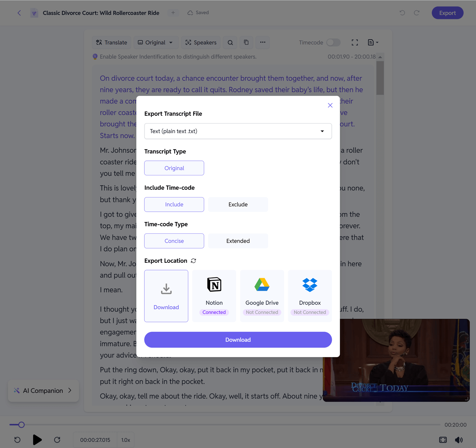This screenshot has width=476, height=448.
Task: Select Exclude for time-code
Action: pos(238,205)
